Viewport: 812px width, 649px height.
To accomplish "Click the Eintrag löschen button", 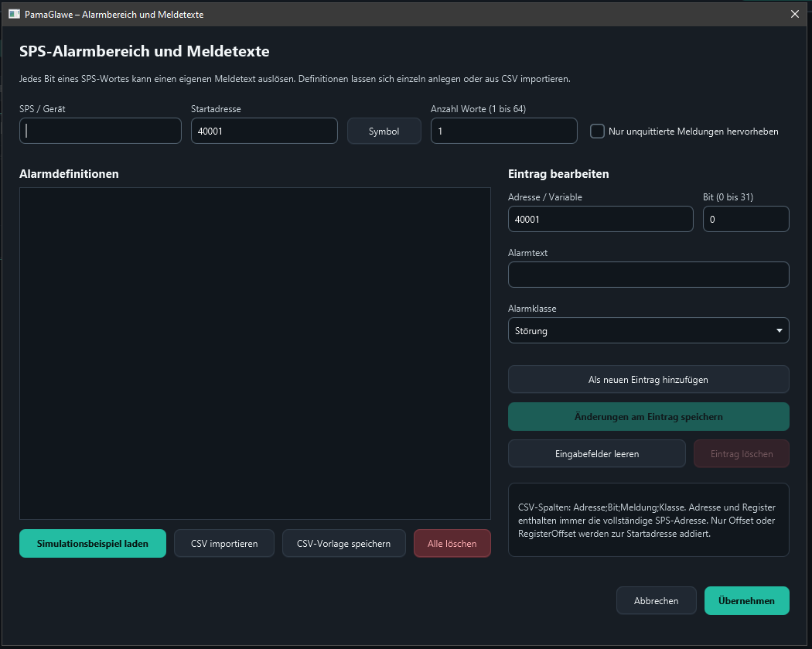I will [742, 454].
